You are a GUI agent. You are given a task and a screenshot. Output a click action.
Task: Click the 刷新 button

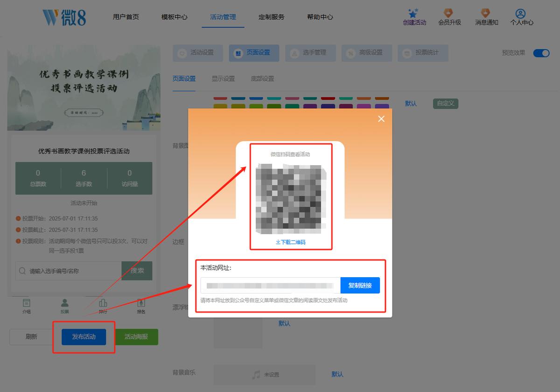pos(31,337)
